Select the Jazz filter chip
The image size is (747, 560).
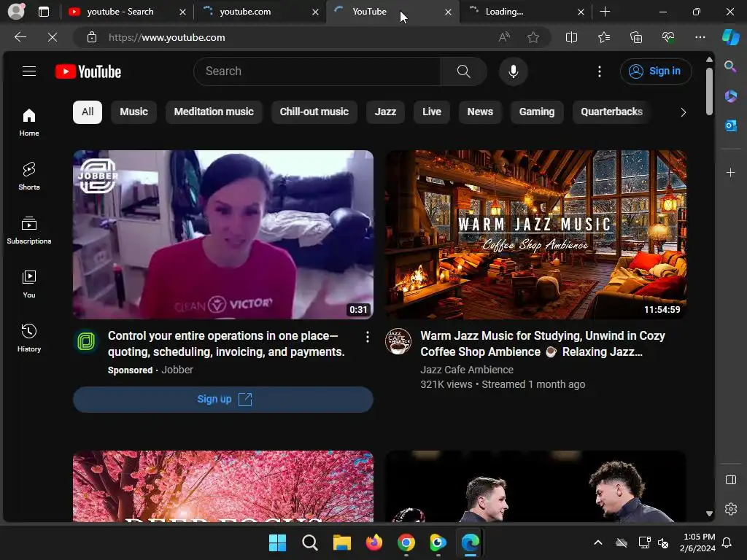(385, 112)
